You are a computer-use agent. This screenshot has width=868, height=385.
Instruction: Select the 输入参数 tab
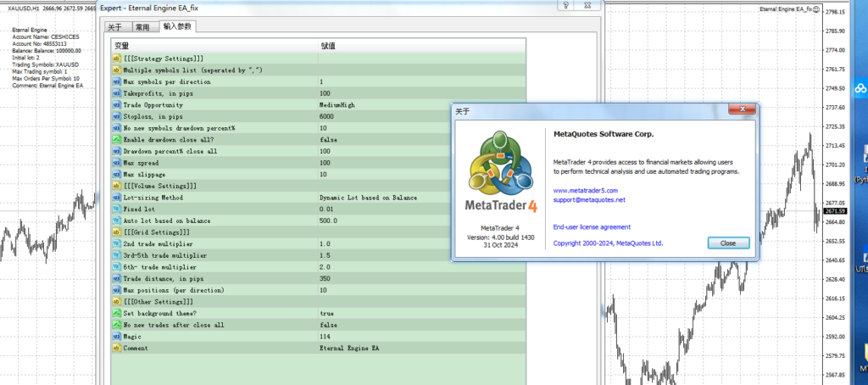pyautogui.click(x=177, y=26)
